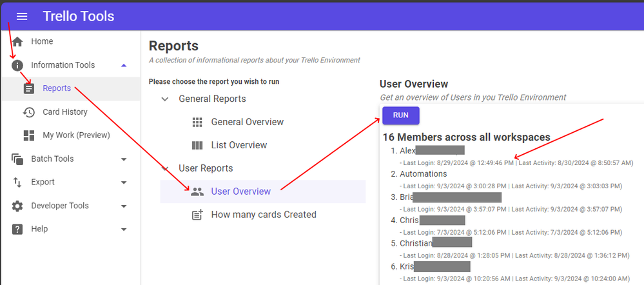Screen dimensions: 644x285
Task: Click the Reports document icon
Action: (29, 88)
